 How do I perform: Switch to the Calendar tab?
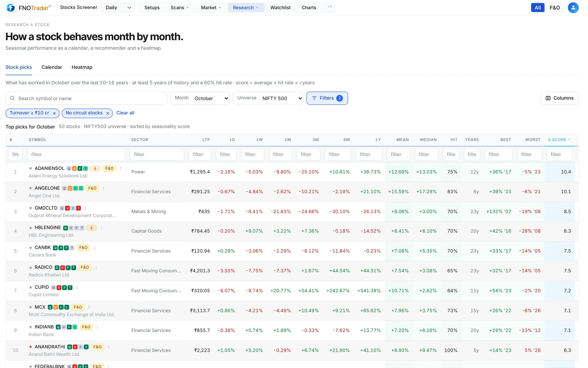point(52,67)
